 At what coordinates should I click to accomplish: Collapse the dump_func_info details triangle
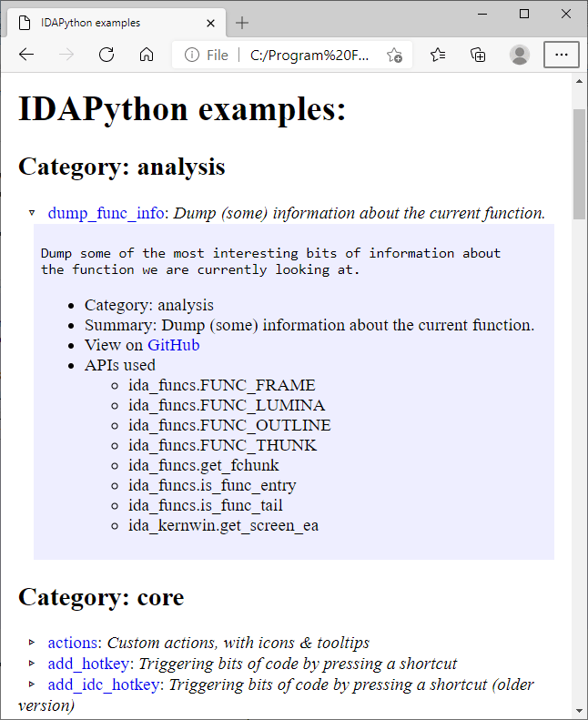(x=32, y=213)
